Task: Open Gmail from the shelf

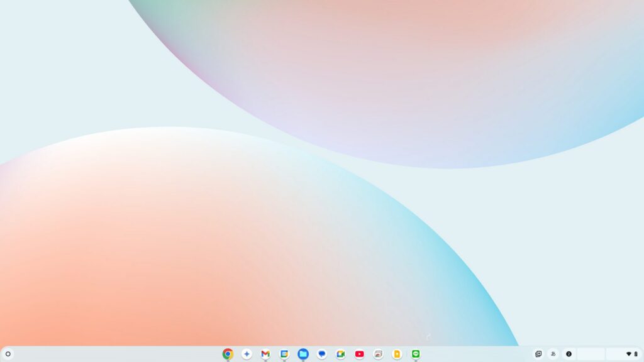Action: (265, 354)
